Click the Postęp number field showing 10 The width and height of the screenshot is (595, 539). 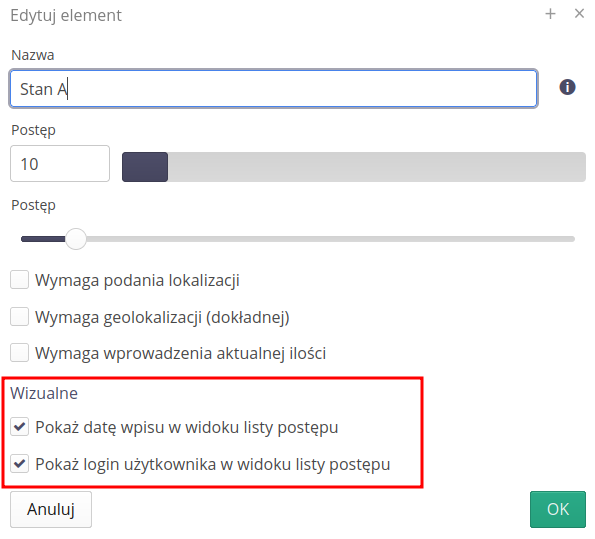coord(60,164)
